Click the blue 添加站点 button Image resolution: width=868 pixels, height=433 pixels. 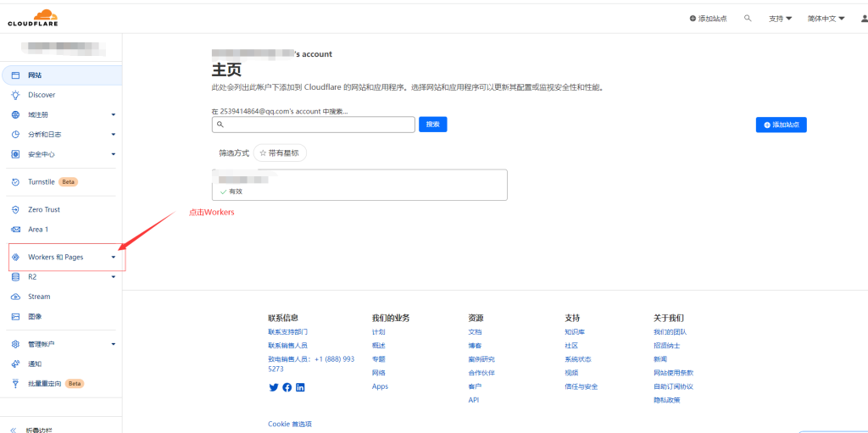click(x=781, y=125)
